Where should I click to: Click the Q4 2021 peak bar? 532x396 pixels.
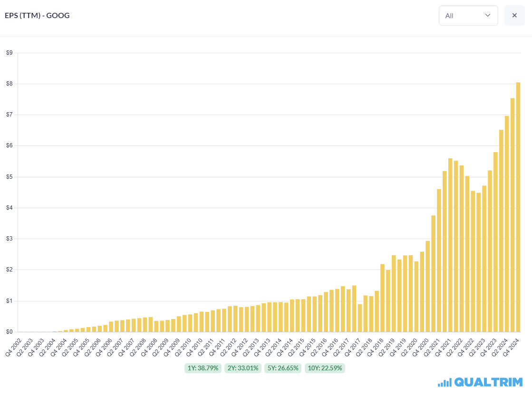(450, 245)
